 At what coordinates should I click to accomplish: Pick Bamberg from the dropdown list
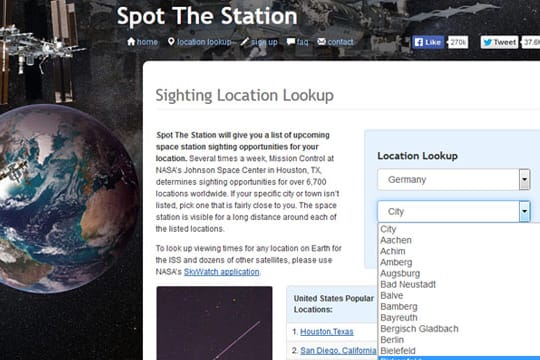click(x=399, y=307)
